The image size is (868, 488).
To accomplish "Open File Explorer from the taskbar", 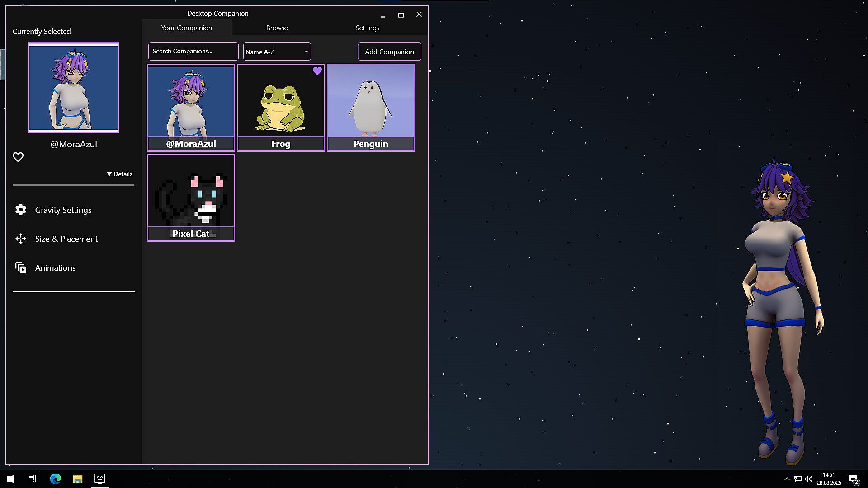I will tap(77, 479).
